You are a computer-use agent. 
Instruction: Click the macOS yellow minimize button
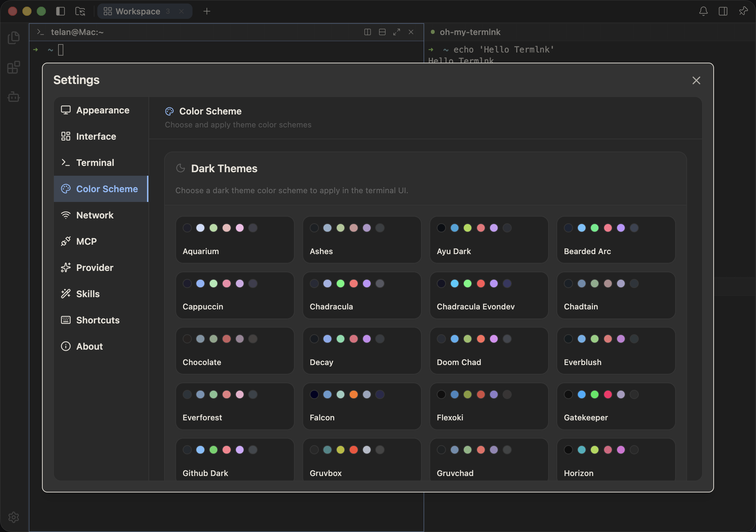(27, 11)
